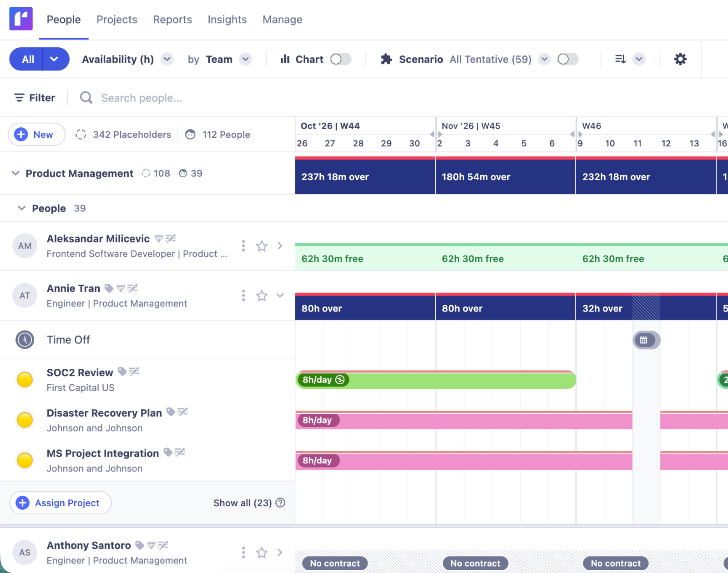Open the sort options dropdown arrow
The width and height of the screenshot is (728, 573).
[639, 59]
